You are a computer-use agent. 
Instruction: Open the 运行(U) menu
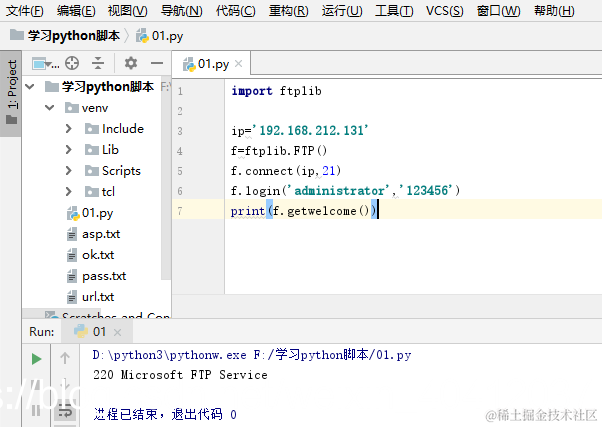342,10
